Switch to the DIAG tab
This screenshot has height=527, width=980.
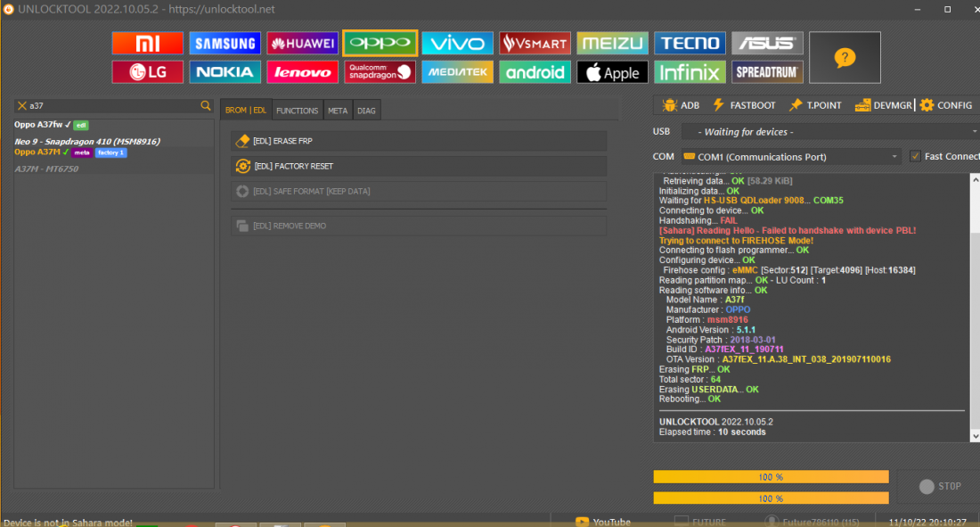click(x=366, y=111)
